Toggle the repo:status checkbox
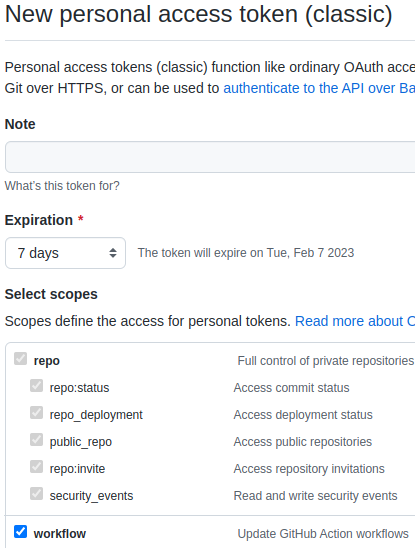Screen dimensions: 415x548 (x=36, y=386)
